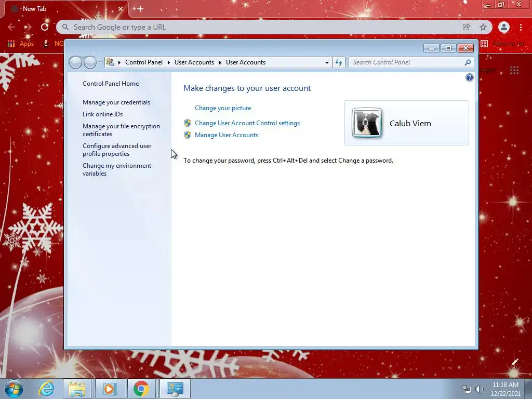Click the share page icon in Chrome

[467, 27]
